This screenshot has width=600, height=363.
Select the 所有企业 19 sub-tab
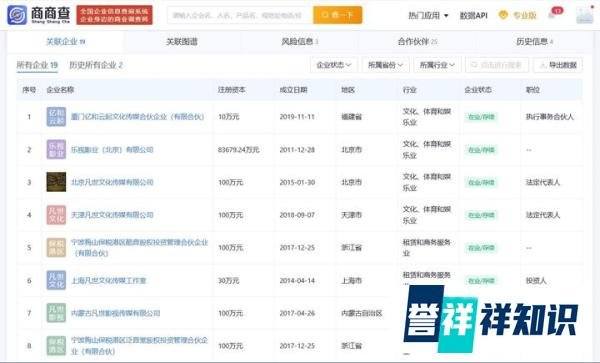coord(37,65)
